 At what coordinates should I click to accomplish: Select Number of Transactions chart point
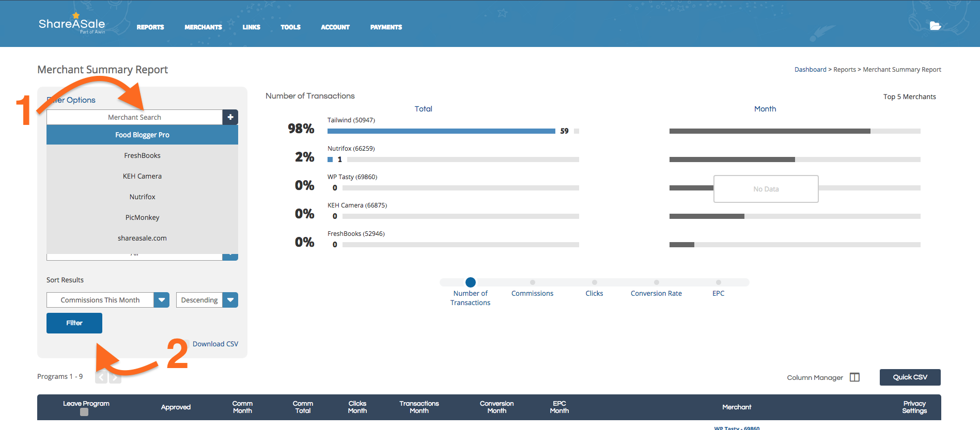pos(470,282)
